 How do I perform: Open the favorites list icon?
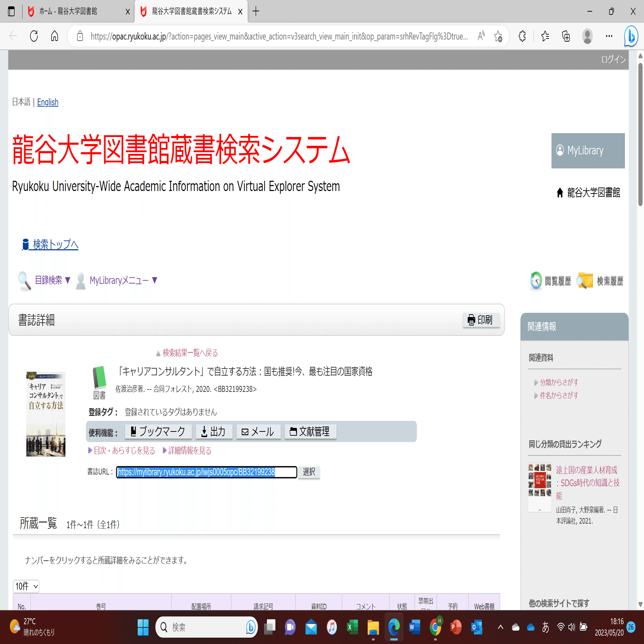[545, 36]
